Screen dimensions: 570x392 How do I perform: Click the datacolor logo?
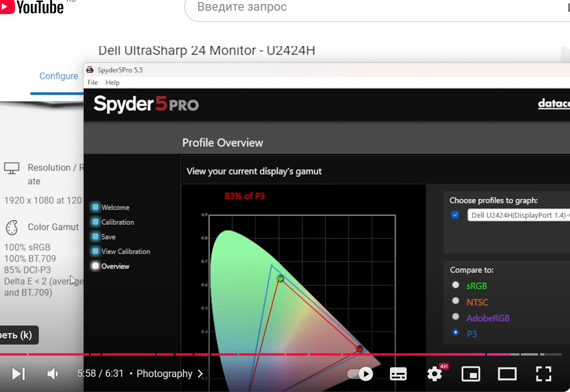554,103
